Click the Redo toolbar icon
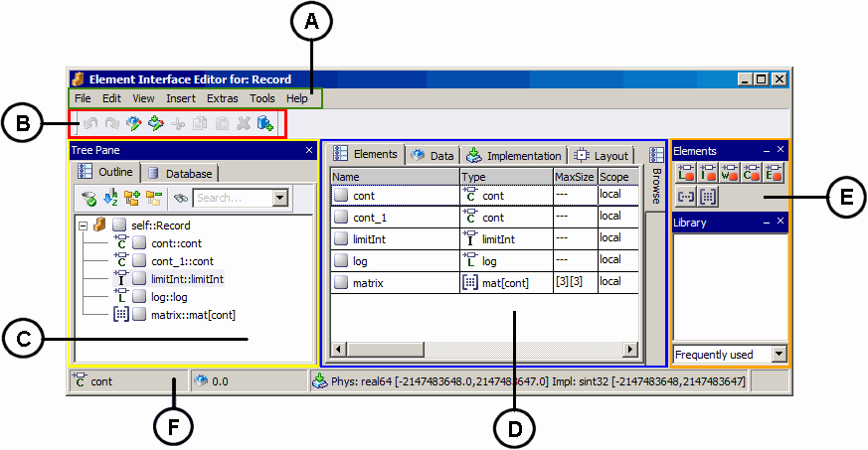Viewport: 868px width, 450px height. [x=111, y=124]
